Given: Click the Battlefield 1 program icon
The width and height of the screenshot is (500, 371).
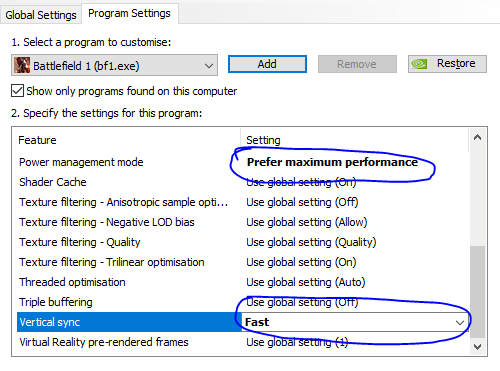Looking at the screenshot, I should (22, 65).
